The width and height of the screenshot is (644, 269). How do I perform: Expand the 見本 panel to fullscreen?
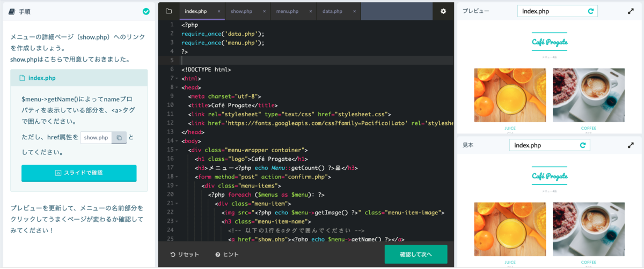click(631, 145)
